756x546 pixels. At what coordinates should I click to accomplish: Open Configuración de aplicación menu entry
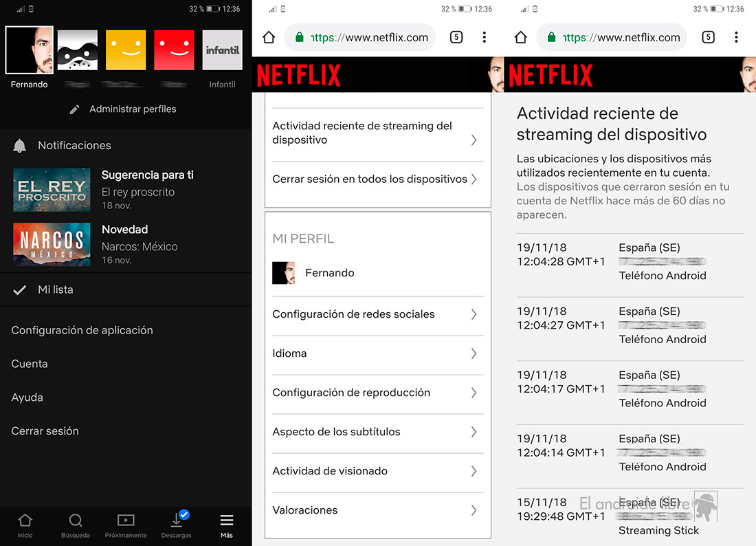tap(82, 330)
